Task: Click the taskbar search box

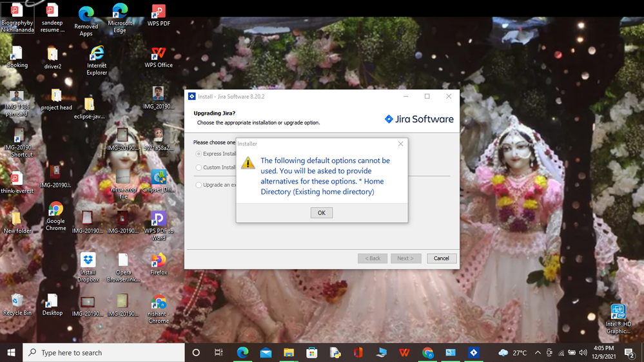Action: tap(104, 352)
